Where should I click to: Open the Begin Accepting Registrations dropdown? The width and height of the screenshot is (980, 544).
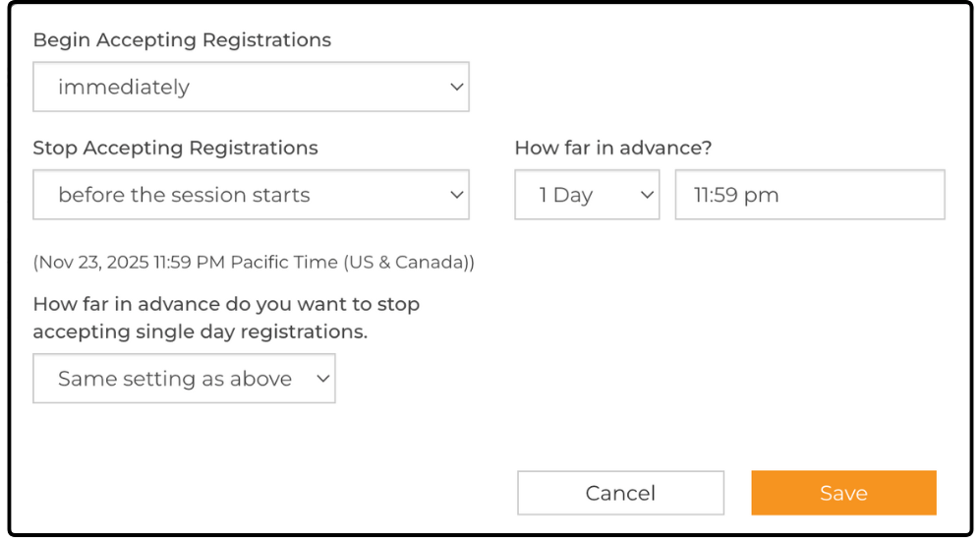[x=251, y=88]
